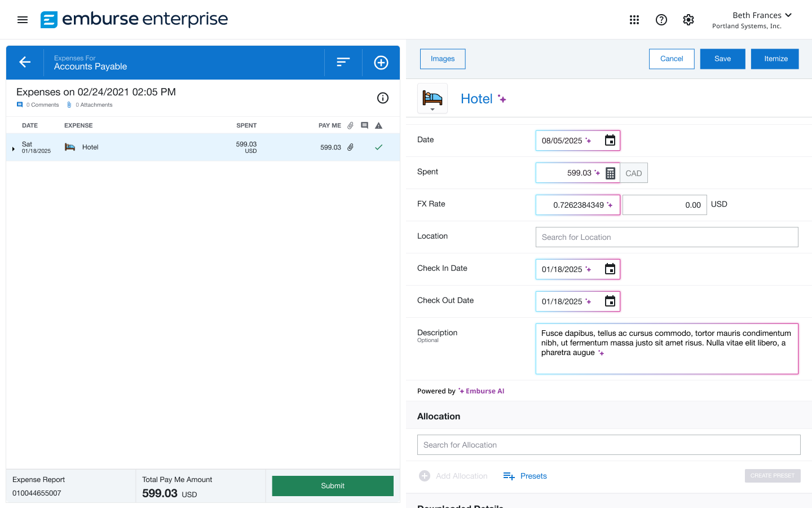Open the calculator icon next to Spent amount
This screenshot has width=812, height=508.
tap(610, 173)
